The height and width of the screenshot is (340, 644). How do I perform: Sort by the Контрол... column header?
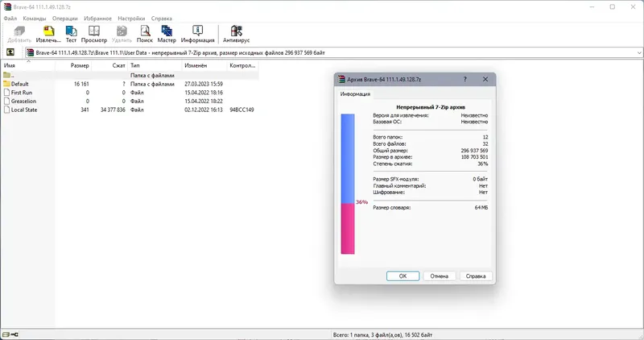pos(243,65)
